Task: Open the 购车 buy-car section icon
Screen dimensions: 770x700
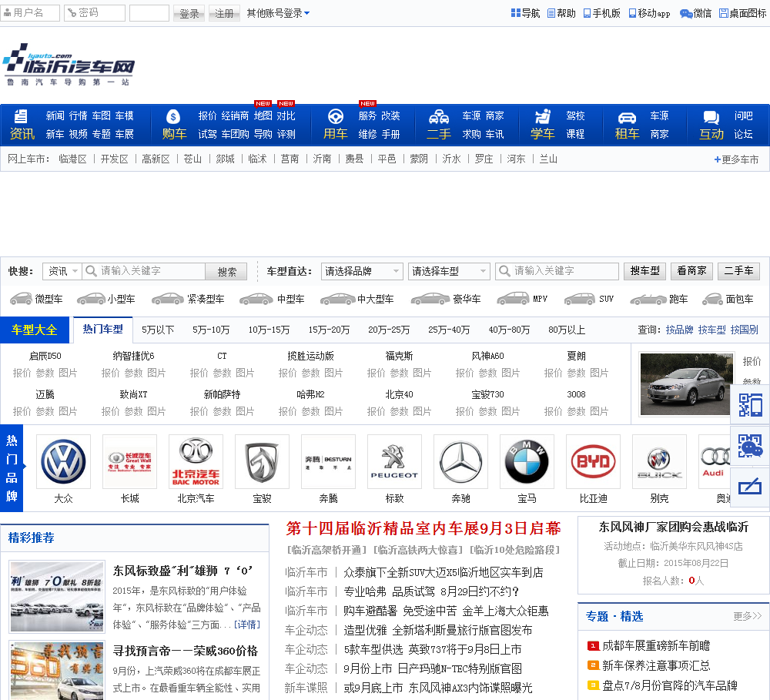Action: (174, 125)
